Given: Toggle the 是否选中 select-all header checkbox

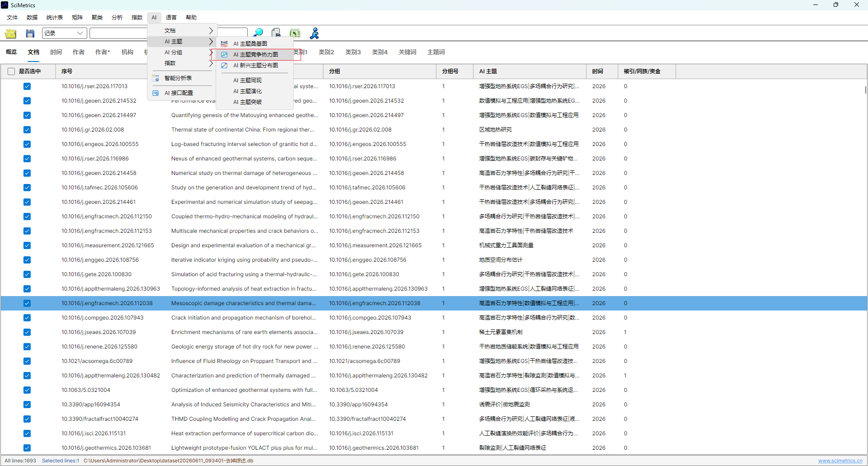Looking at the screenshot, I should 11,71.
